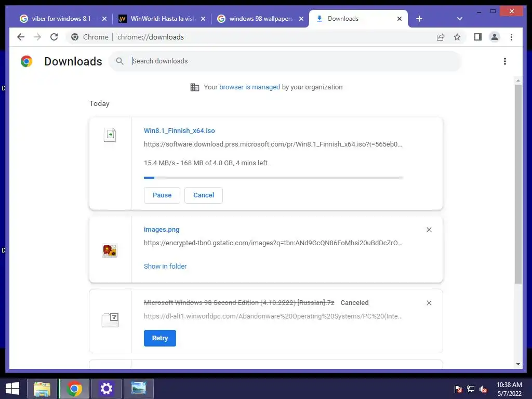Click the scrollbar down arrow
532x399 pixels.
tap(518, 364)
